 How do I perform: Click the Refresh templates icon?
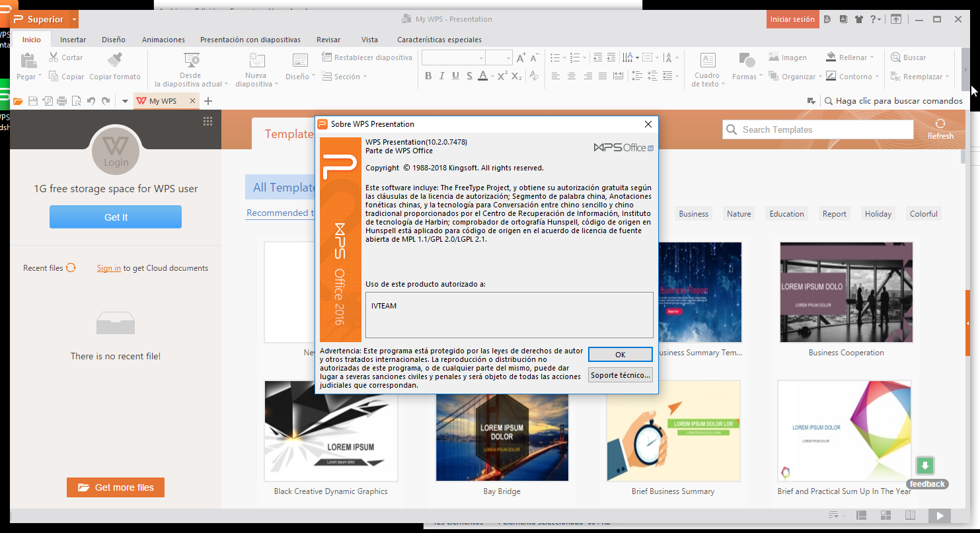click(x=940, y=124)
